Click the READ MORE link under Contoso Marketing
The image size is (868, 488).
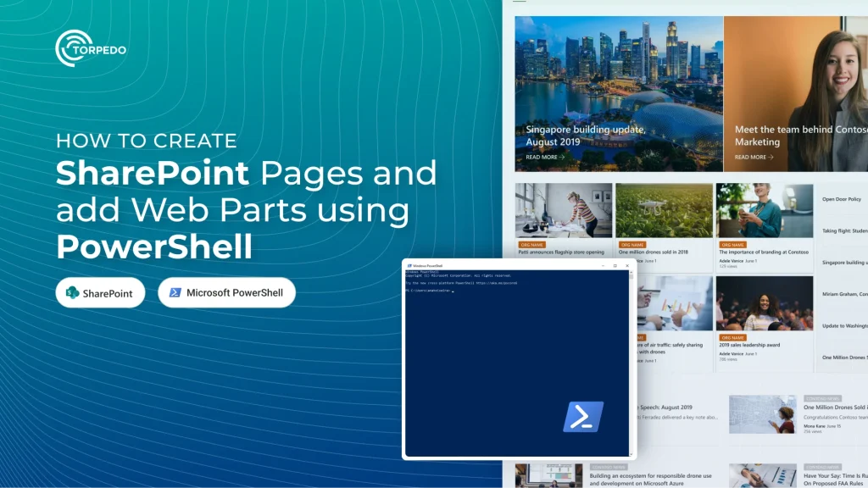[754, 157]
